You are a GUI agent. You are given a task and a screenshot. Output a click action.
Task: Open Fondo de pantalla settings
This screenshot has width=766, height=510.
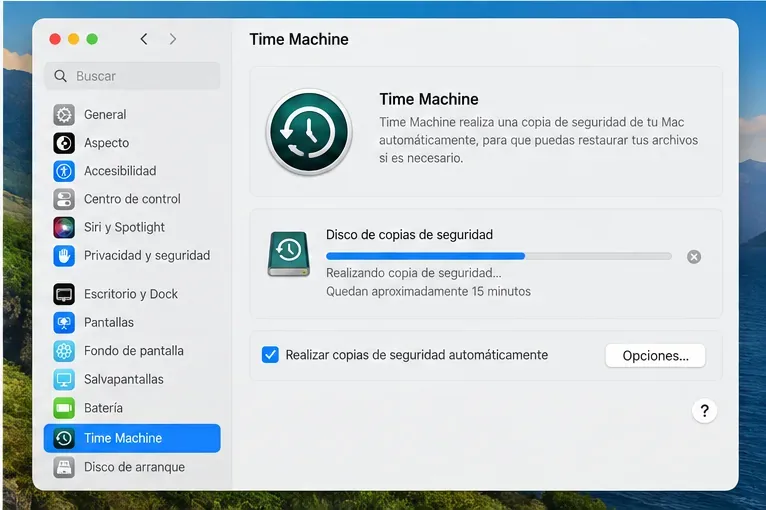click(134, 351)
